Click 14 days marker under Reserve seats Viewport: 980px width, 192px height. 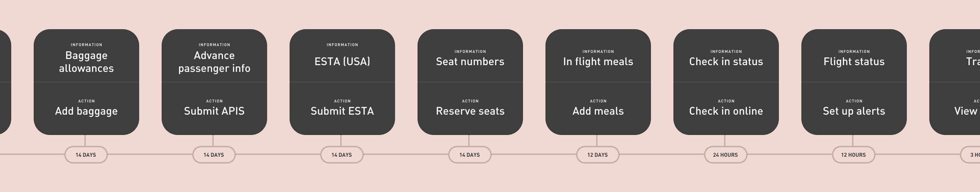click(x=470, y=155)
